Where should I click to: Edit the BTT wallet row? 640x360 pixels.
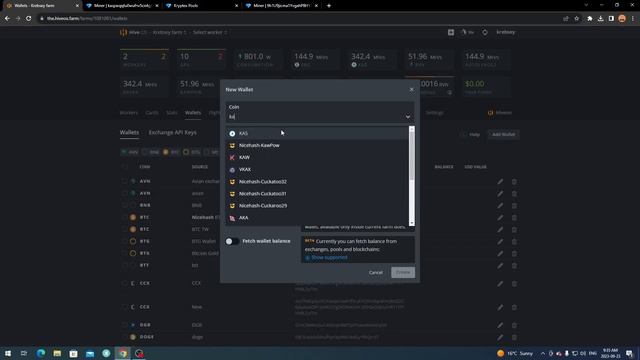coord(500,265)
